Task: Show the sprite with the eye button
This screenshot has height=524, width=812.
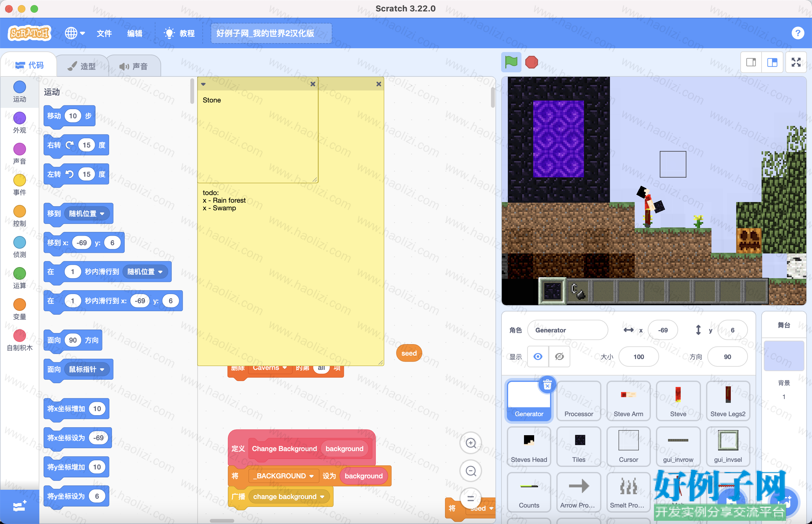Action: (538, 357)
